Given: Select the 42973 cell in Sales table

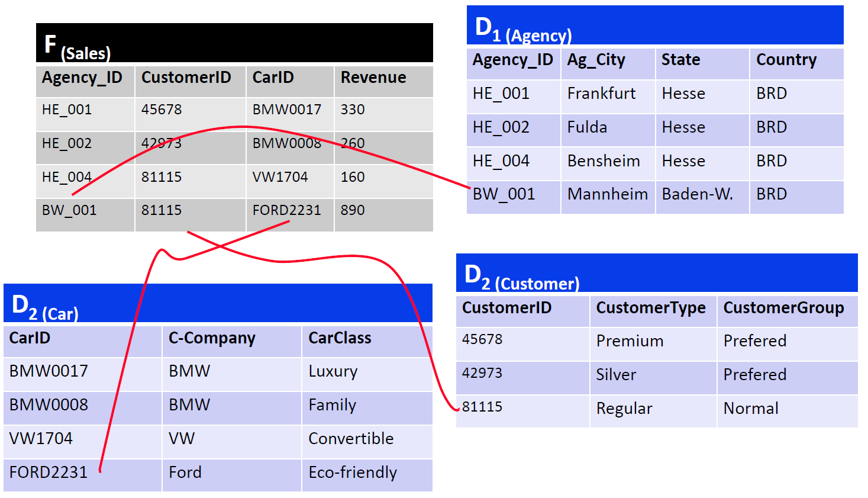Looking at the screenshot, I should (x=162, y=143).
